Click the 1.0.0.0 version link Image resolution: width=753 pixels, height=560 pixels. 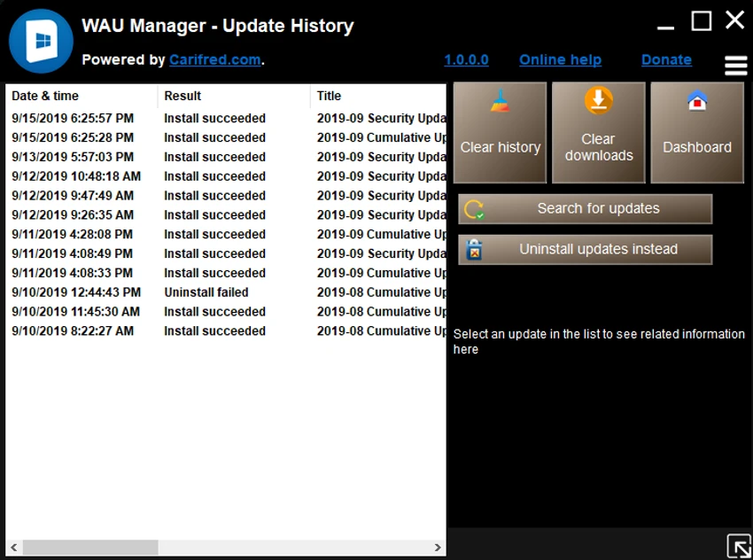[466, 60]
